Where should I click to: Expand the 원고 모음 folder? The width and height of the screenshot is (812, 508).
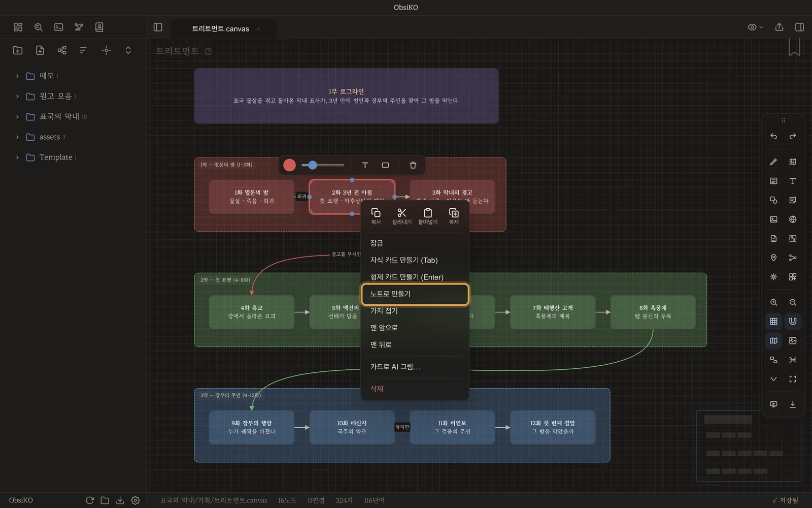(x=17, y=97)
